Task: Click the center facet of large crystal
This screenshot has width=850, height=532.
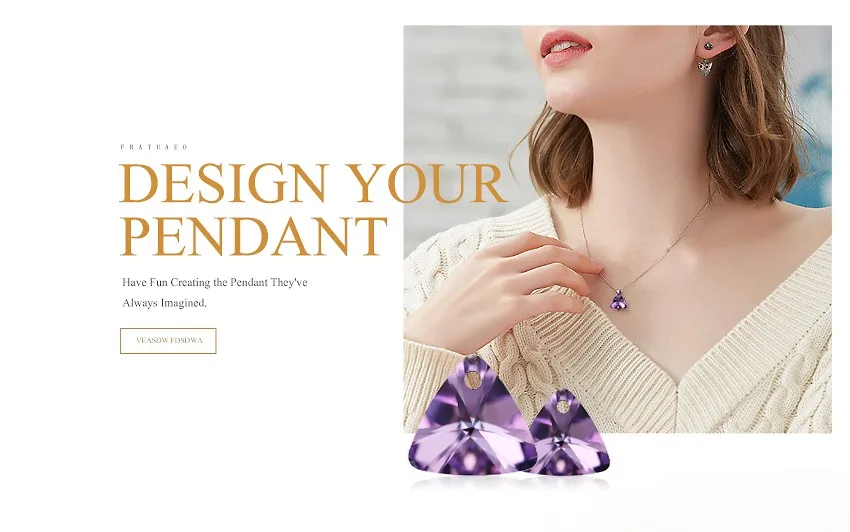Action: point(471,427)
